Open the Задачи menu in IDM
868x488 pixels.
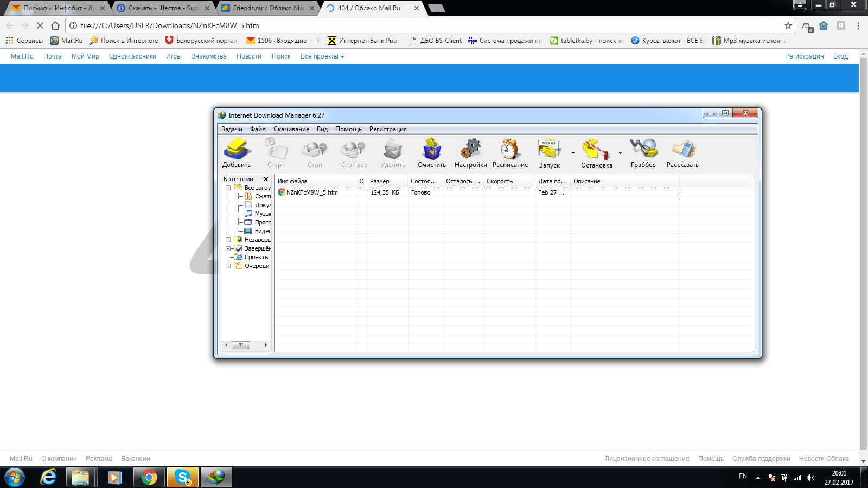[x=232, y=129]
